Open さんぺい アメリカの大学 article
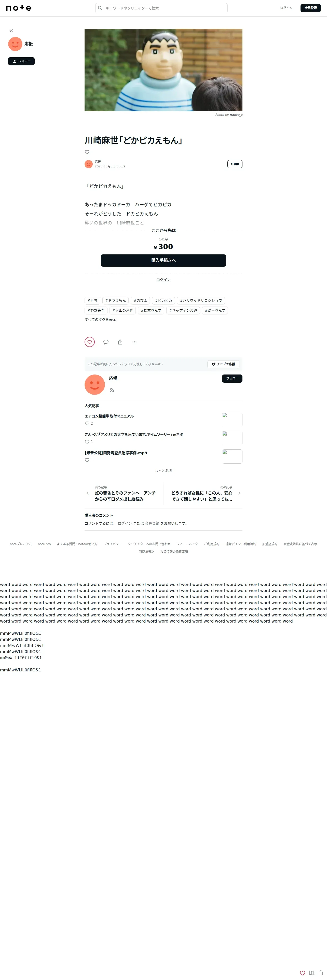 [134, 435]
